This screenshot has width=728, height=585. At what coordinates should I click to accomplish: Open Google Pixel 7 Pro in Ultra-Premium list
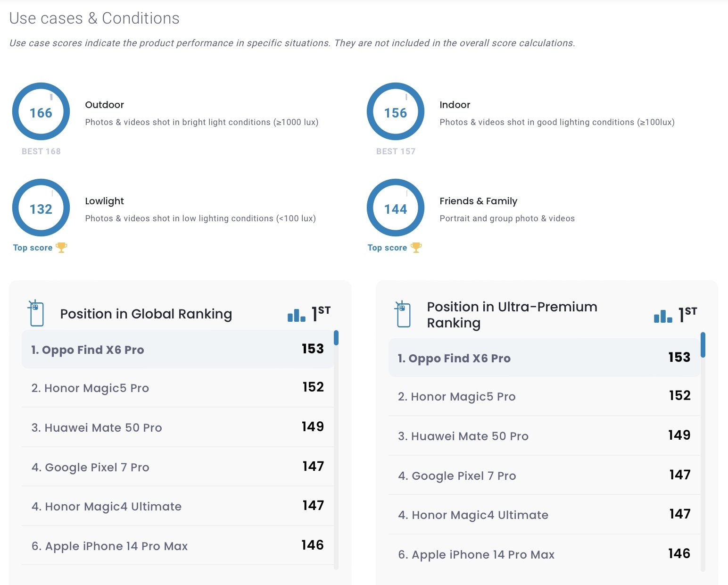tap(544, 476)
